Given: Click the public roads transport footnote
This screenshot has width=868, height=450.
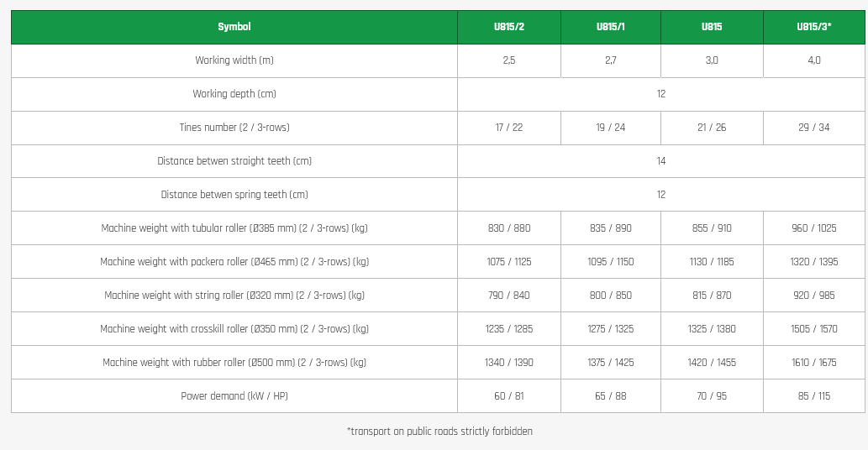Looking at the screenshot, I should 439,432.
